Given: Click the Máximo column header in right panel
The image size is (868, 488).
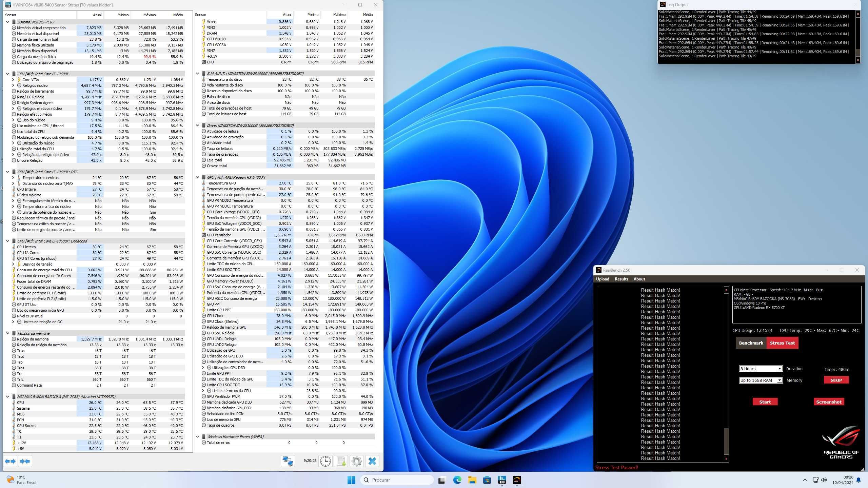Looking at the screenshot, I should pos(334,15).
